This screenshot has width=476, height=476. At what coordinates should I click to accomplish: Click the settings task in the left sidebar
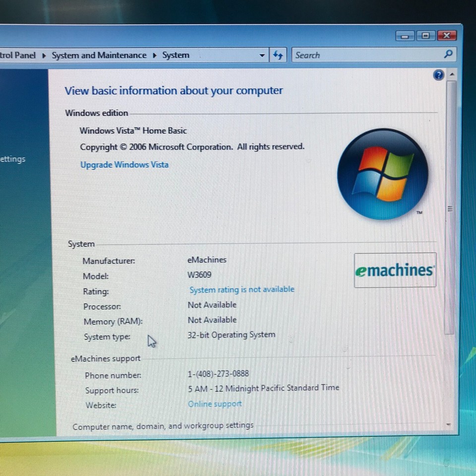pyautogui.click(x=13, y=159)
